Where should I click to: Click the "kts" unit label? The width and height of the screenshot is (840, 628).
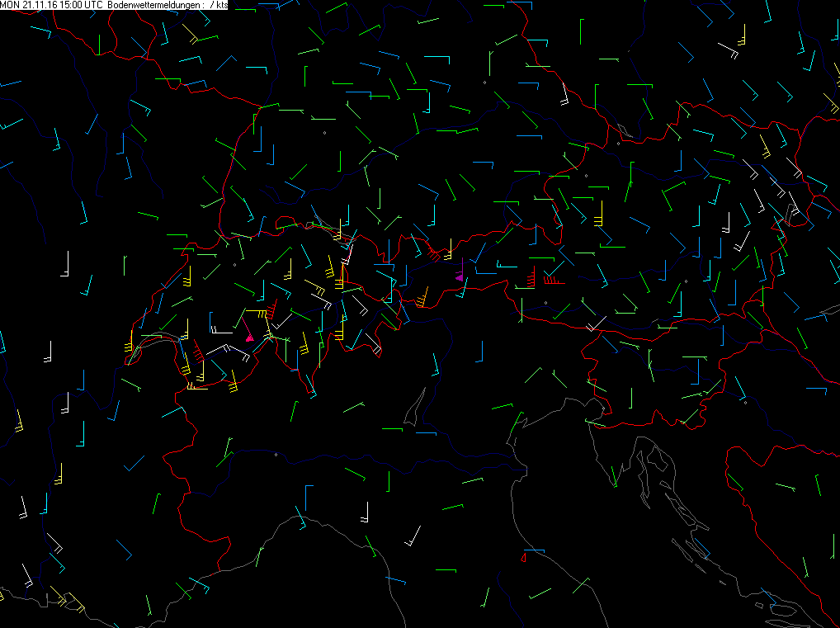(222, 5)
